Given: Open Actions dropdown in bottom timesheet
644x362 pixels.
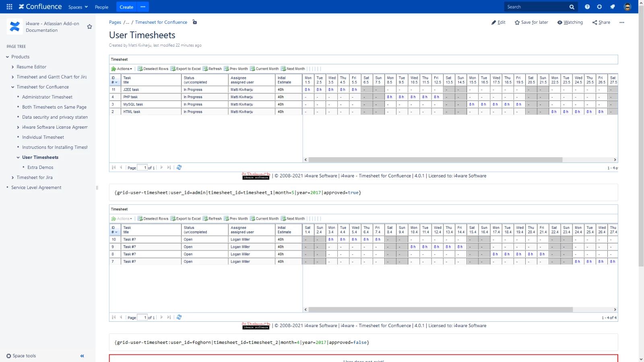Looking at the screenshot, I should (x=122, y=219).
